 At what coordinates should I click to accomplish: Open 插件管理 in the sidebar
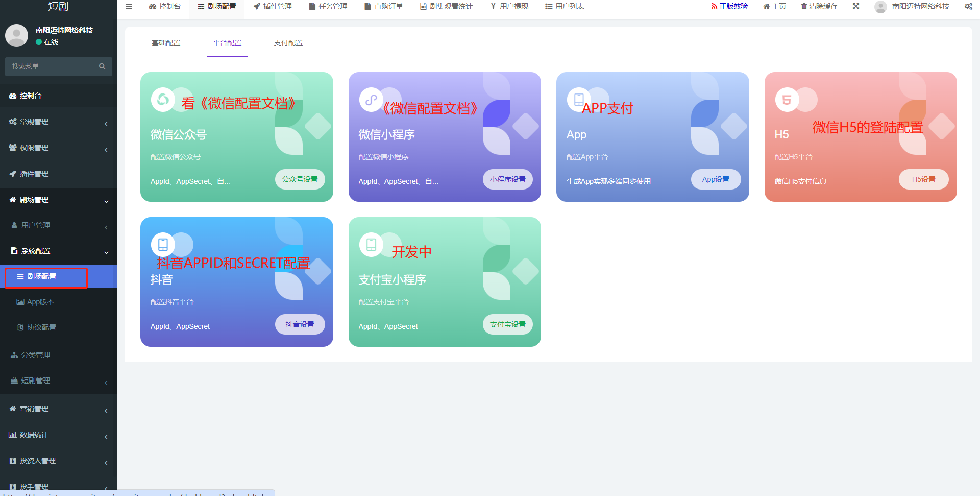[x=59, y=174]
